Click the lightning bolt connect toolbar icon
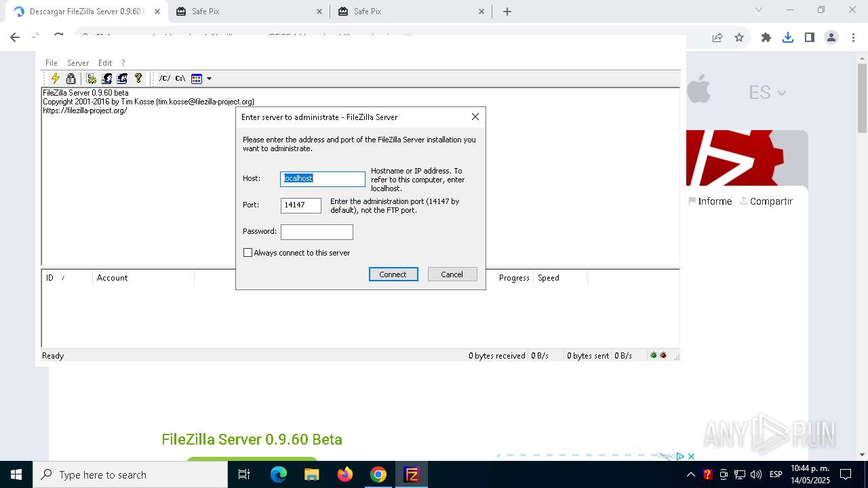This screenshot has width=868, height=488. [x=56, y=79]
